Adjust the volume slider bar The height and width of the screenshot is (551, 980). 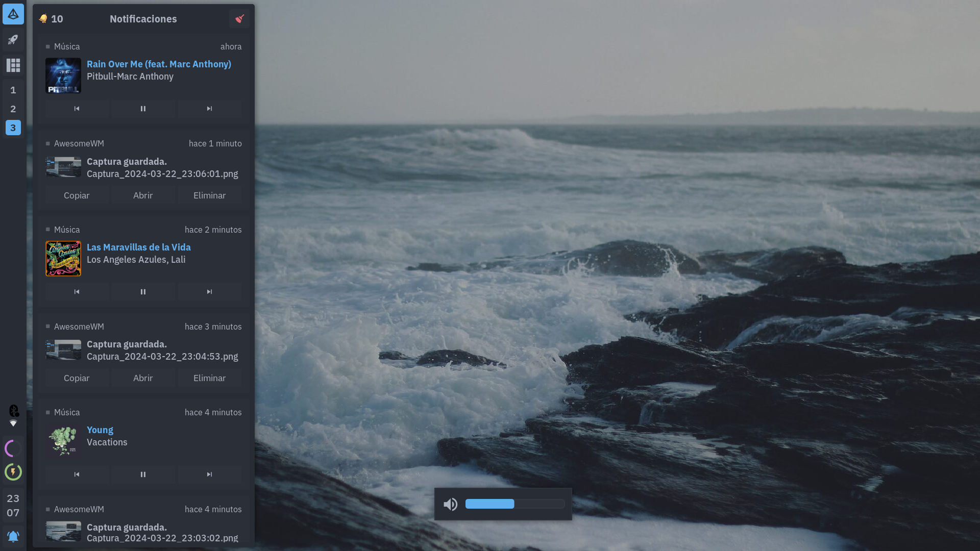click(x=514, y=504)
